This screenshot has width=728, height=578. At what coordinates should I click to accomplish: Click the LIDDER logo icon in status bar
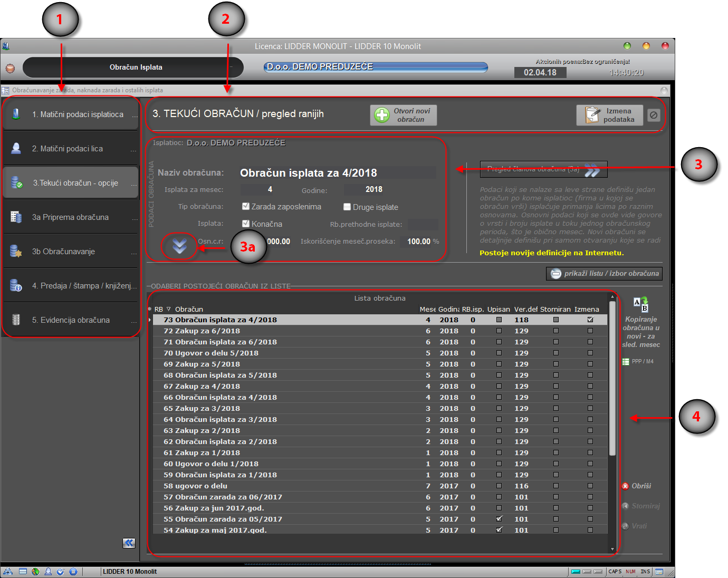(x=8, y=572)
